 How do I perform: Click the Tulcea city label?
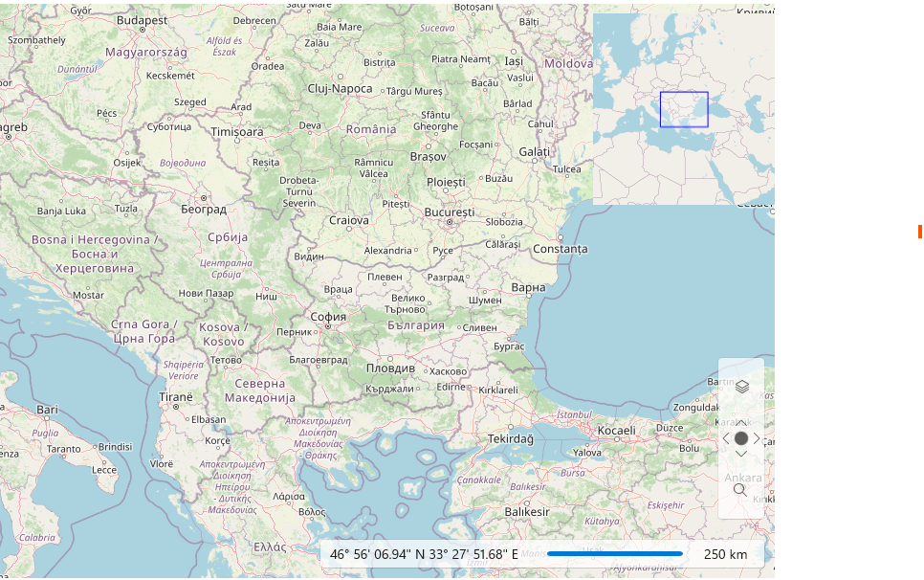[567, 169]
